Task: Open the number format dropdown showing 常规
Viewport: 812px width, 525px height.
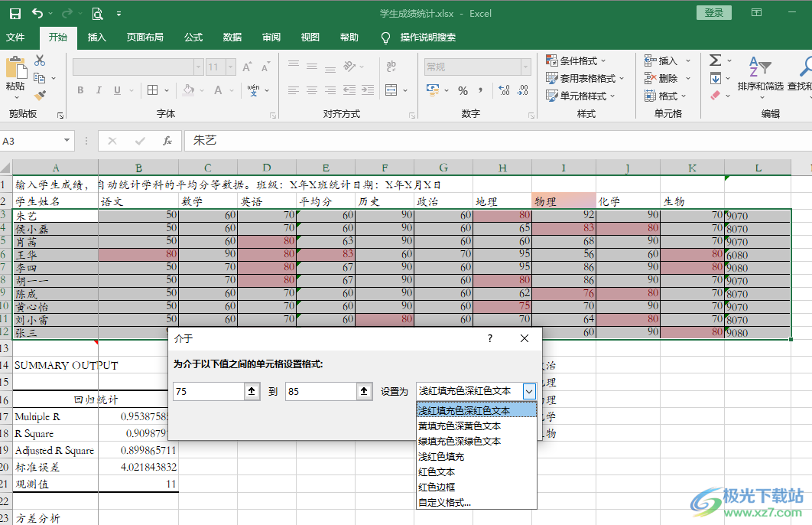Action: click(525, 67)
